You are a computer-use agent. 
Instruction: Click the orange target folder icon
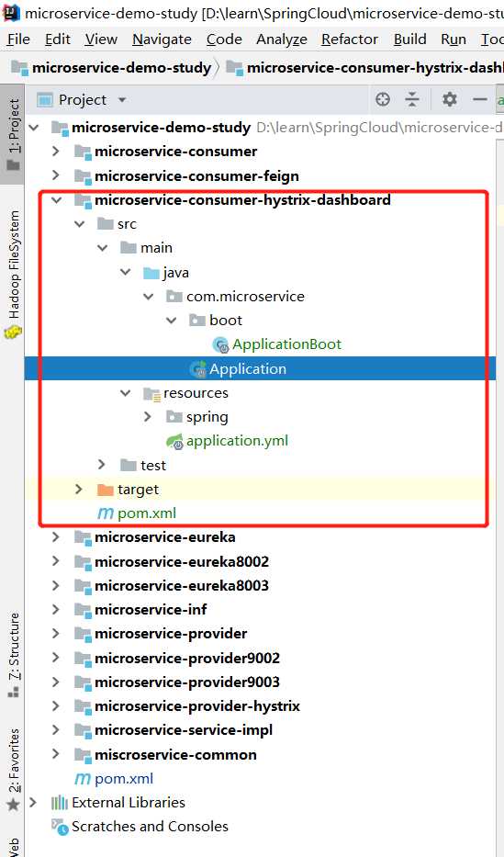pos(105,490)
